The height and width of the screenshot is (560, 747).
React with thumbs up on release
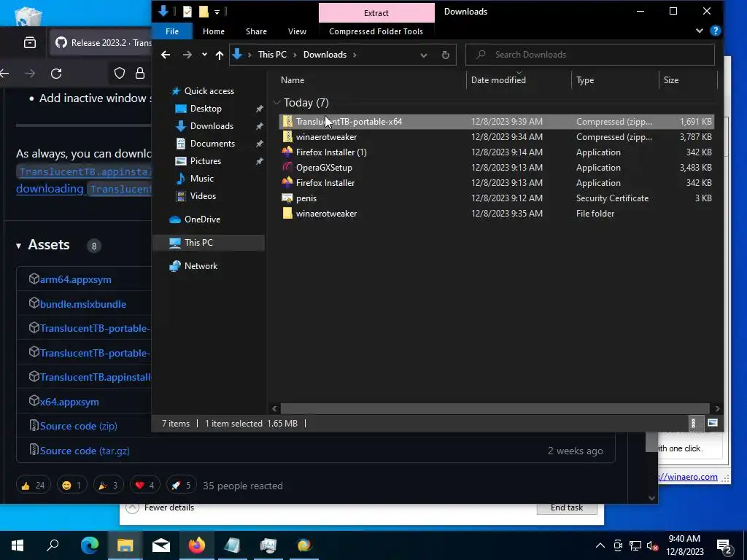33,485
